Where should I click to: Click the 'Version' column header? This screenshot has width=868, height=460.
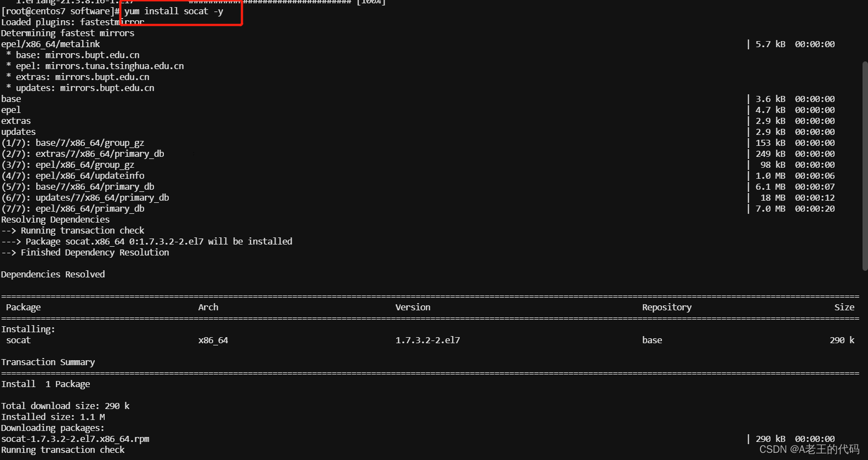[413, 307]
